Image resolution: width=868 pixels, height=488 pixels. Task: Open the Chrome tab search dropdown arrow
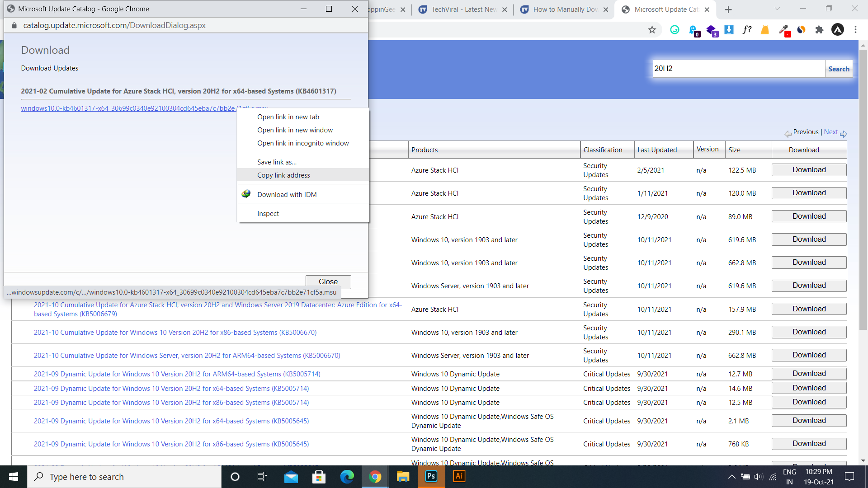[x=777, y=9]
